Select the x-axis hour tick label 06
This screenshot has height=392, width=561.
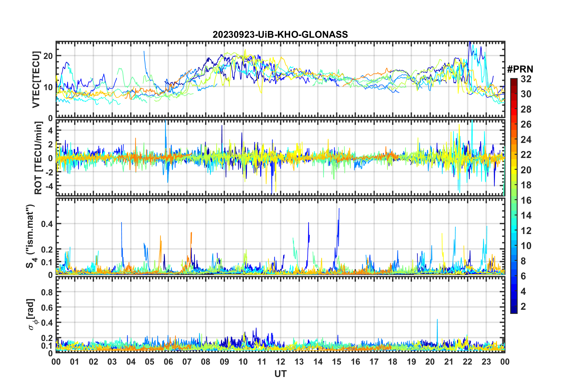[168, 362]
